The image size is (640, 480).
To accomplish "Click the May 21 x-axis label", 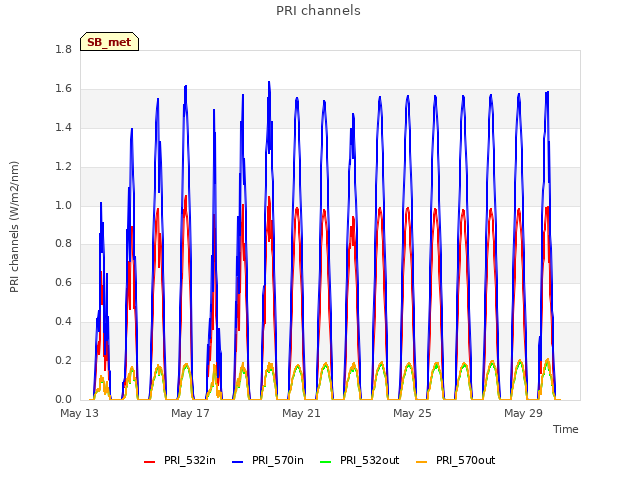I will [301, 413].
